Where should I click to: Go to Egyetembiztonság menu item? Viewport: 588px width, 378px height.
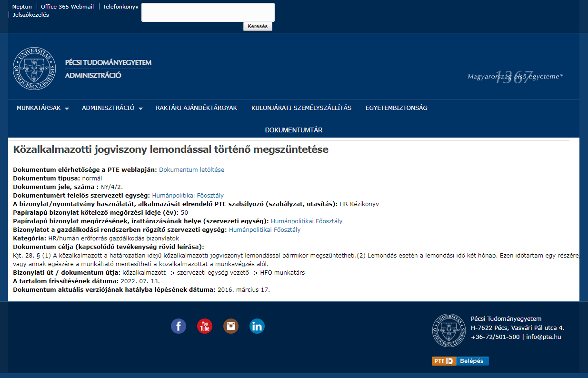396,108
